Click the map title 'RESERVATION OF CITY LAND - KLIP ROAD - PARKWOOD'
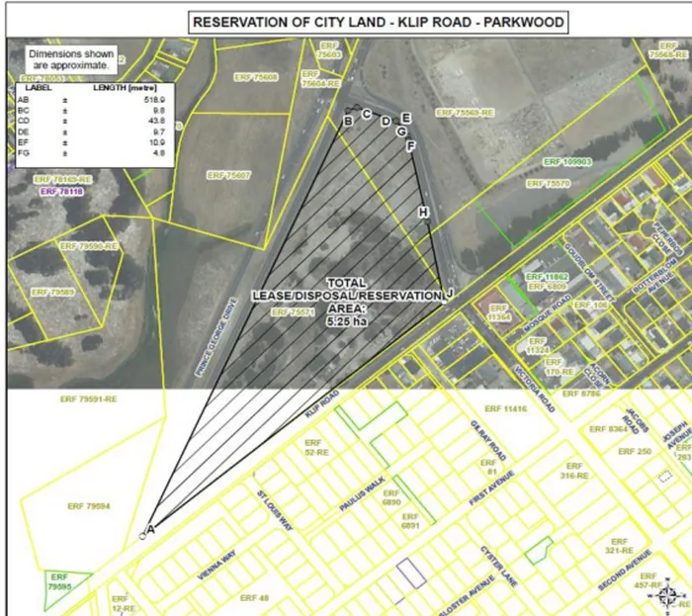Screen dimensions: 692x616 point(379,22)
